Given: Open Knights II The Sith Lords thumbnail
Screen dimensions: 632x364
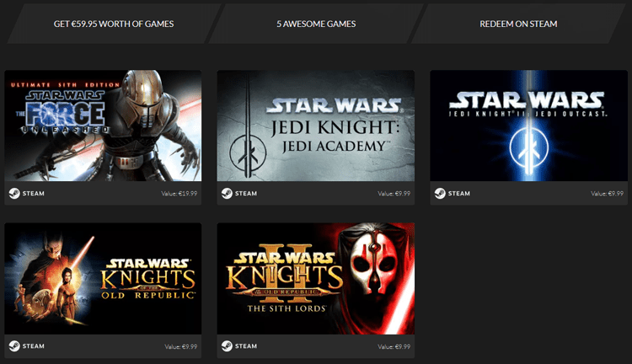Looking at the screenshot, I should pyautogui.click(x=316, y=279).
